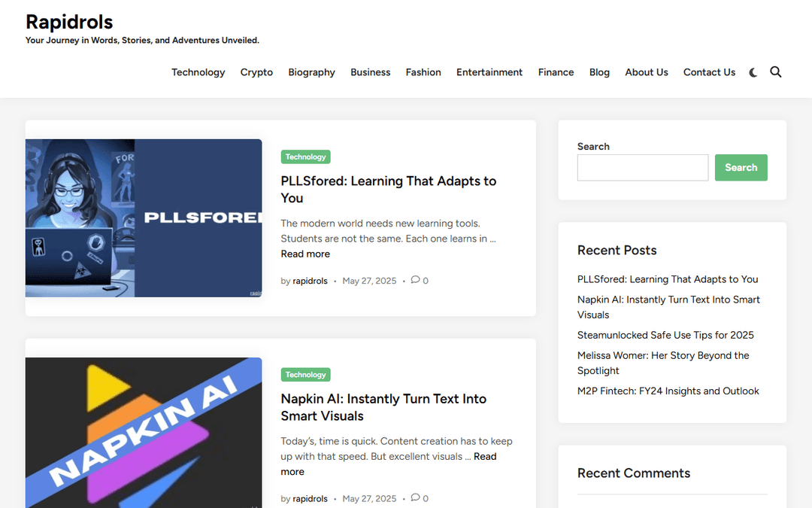Open the post title PLLSfored: Learning That Adapts to You
Image resolution: width=812 pixels, height=508 pixels.
click(x=389, y=189)
